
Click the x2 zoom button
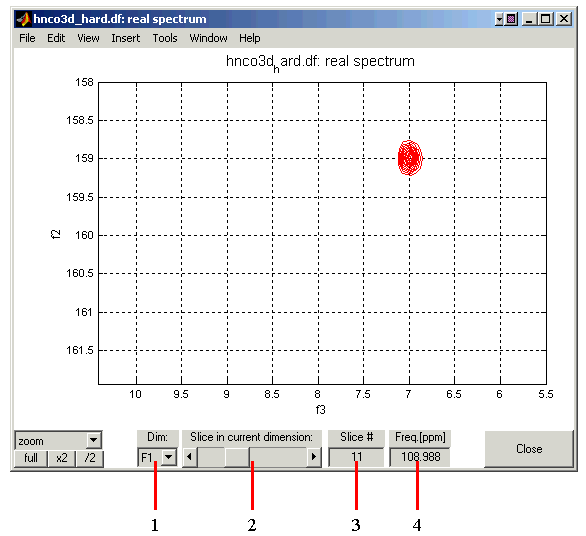[62, 458]
